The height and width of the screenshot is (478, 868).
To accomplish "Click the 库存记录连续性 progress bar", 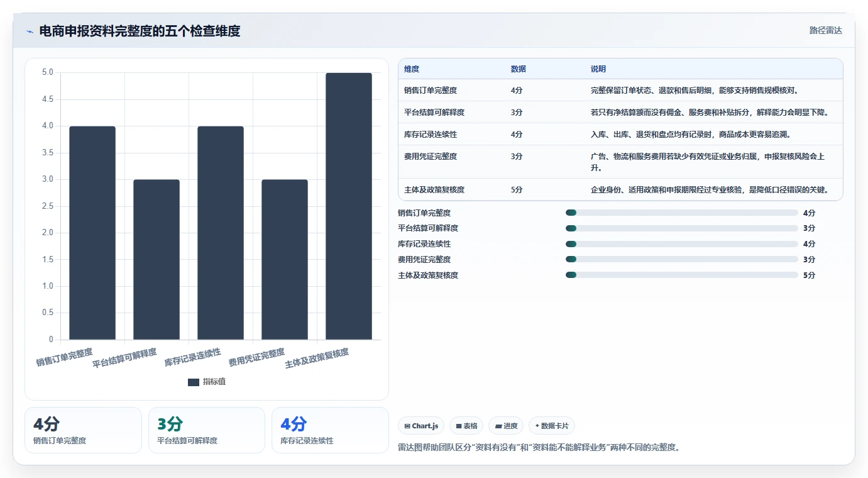I will (x=682, y=244).
